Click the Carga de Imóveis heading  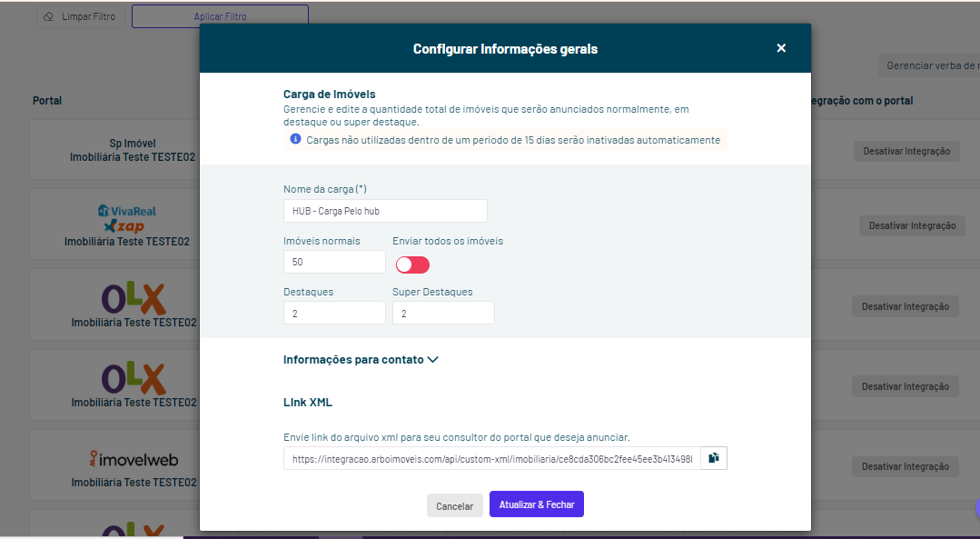click(330, 95)
